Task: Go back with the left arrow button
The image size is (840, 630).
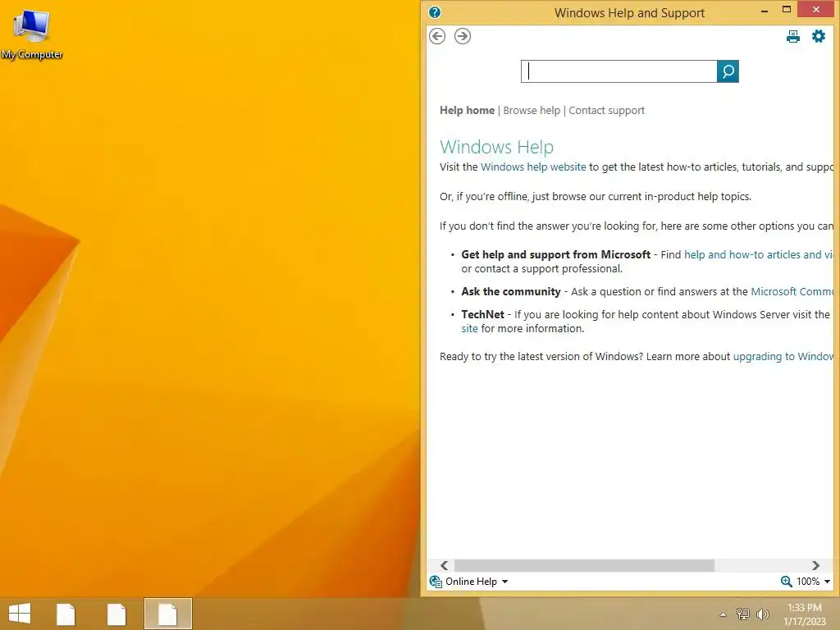Action: pyautogui.click(x=437, y=36)
